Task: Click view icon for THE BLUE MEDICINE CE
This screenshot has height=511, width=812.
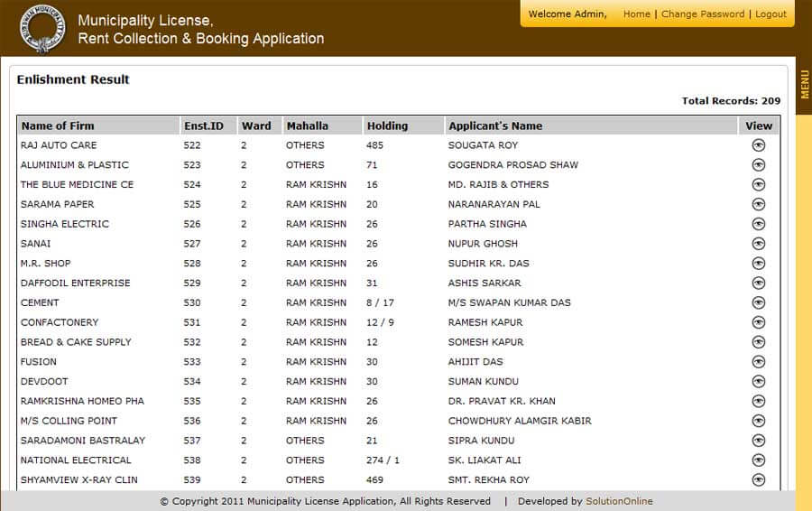Action: [758, 185]
